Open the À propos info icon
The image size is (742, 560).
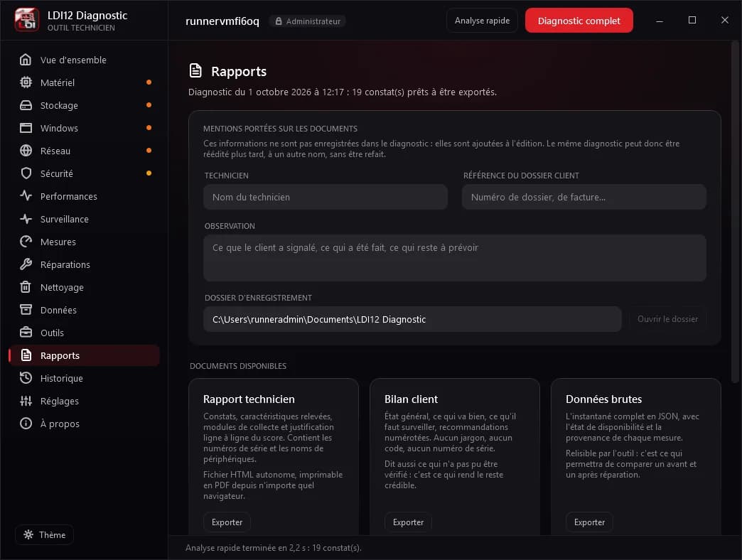click(x=26, y=424)
